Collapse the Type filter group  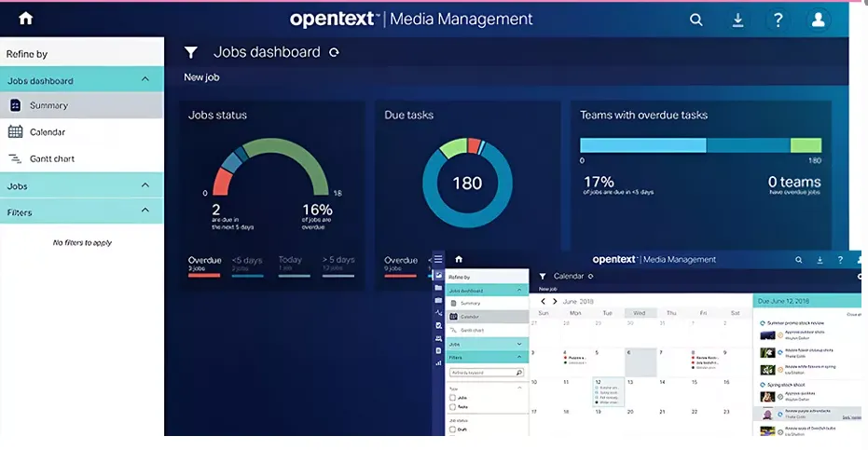519,388
